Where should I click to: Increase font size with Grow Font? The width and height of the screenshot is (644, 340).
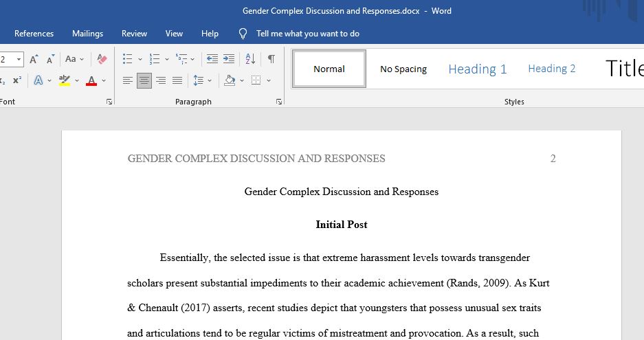click(x=34, y=59)
